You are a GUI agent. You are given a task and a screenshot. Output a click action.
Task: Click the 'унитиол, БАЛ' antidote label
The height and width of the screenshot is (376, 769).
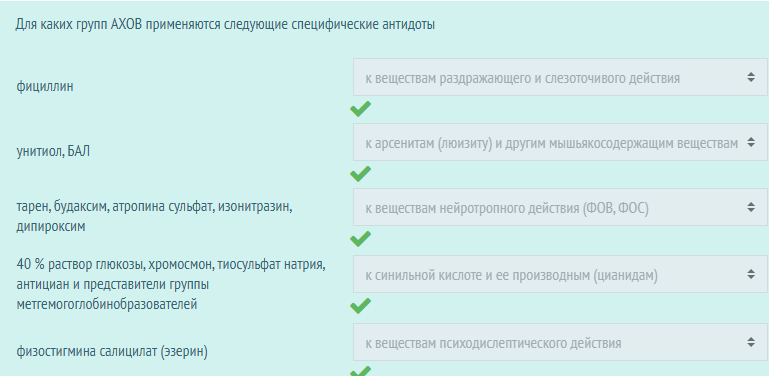[x=53, y=151]
